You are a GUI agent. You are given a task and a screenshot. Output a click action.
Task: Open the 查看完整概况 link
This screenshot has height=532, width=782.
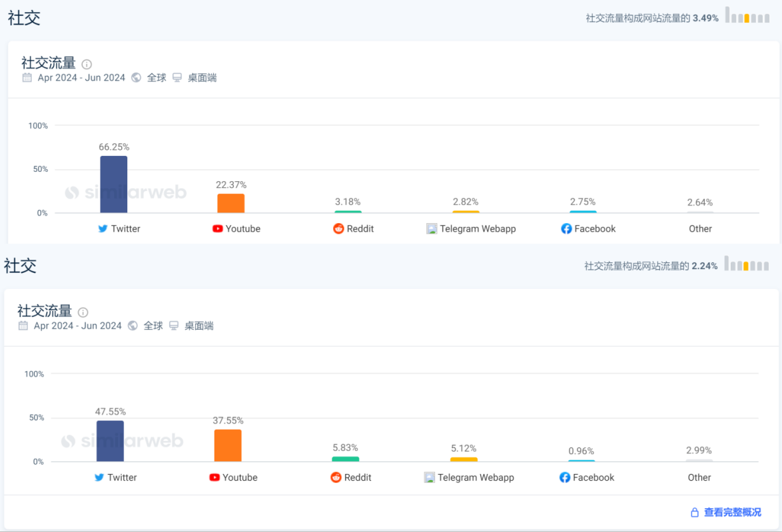click(x=732, y=513)
